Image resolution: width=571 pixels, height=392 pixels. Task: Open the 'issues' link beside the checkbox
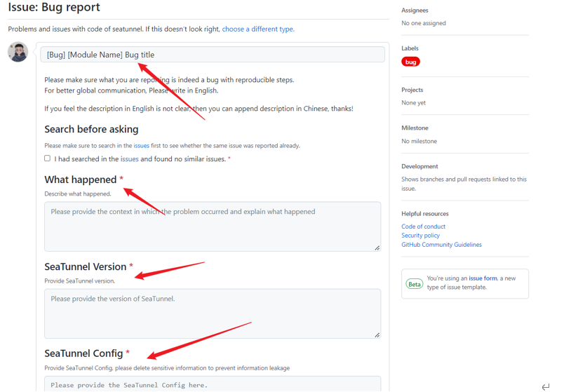tap(130, 159)
